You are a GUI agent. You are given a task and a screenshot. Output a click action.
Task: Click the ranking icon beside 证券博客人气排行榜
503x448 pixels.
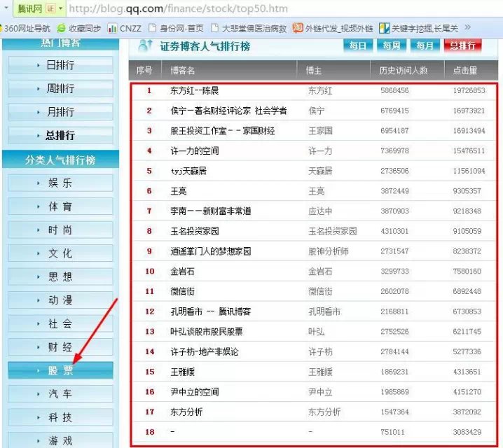pos(146,46)
